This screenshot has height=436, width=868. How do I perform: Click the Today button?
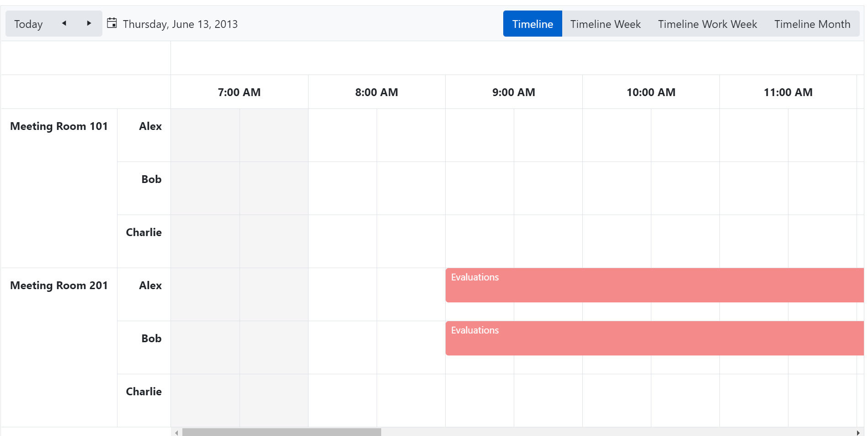pos(28,24)
